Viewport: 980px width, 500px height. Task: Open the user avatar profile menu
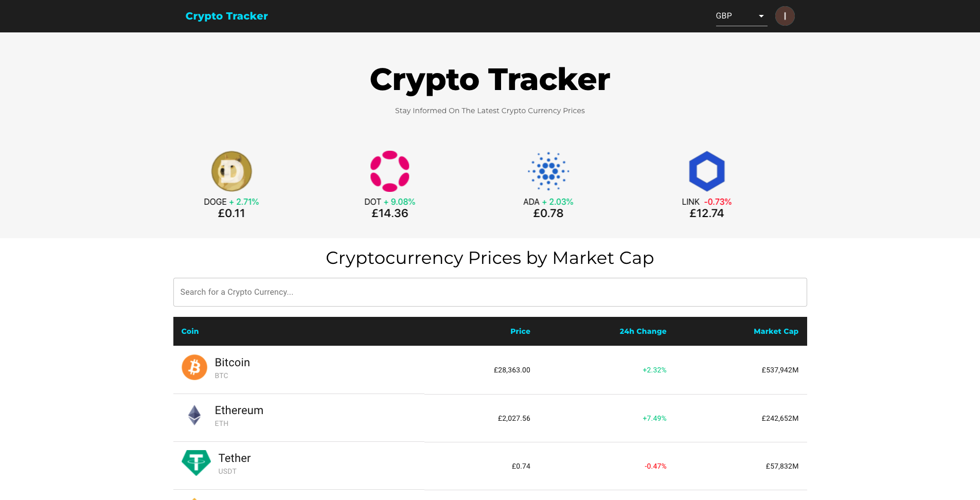click(785, 16)
